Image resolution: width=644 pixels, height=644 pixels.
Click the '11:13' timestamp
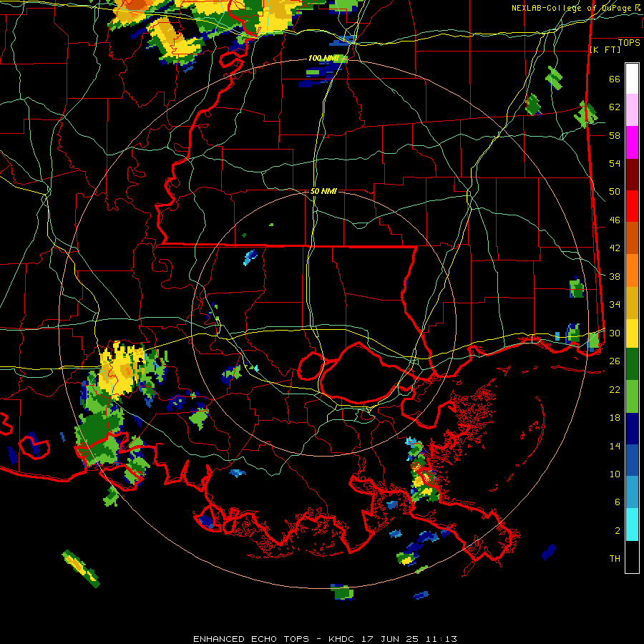click(440, 639)
